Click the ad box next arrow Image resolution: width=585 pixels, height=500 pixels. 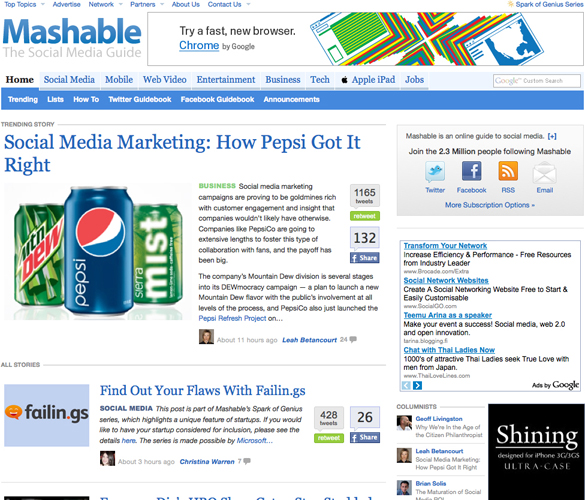(417, 385)
